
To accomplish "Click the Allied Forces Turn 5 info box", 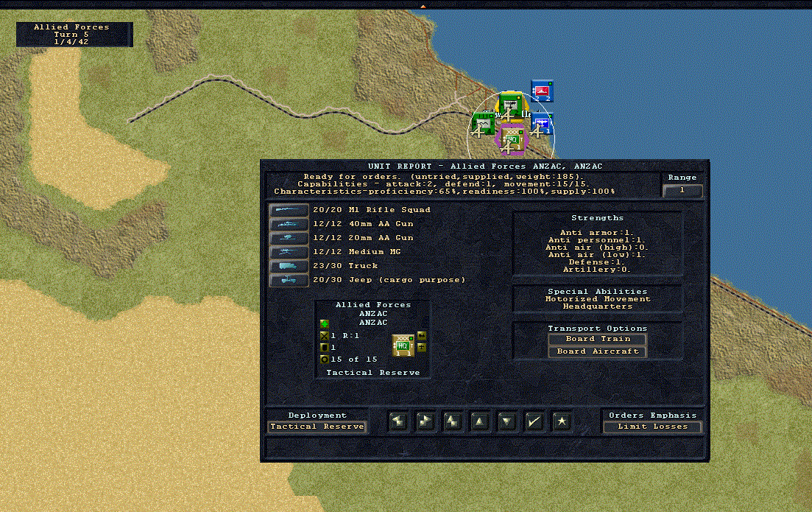I will [74, 34].
